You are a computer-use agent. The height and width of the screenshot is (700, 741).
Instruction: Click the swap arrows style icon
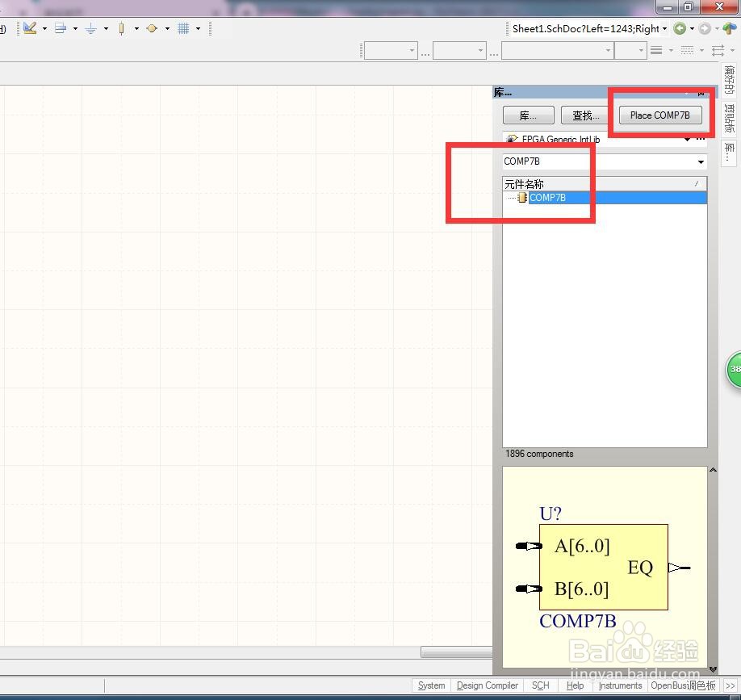point(718,50)
